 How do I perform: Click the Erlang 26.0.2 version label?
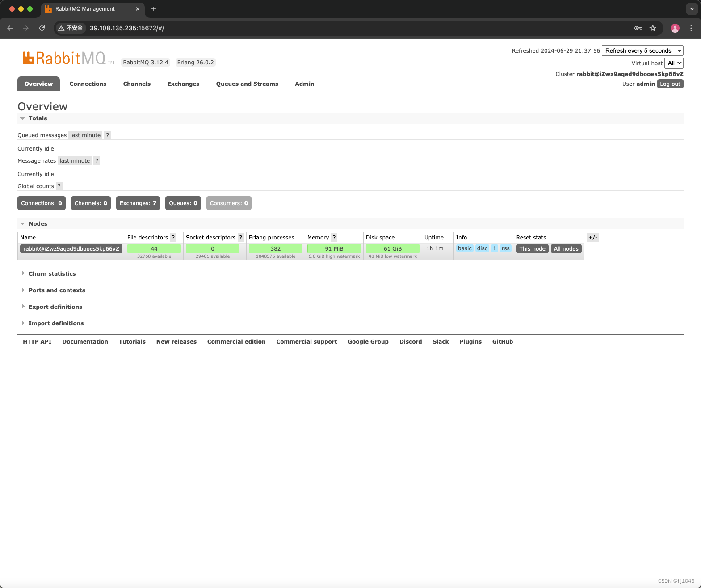[195, 63]
